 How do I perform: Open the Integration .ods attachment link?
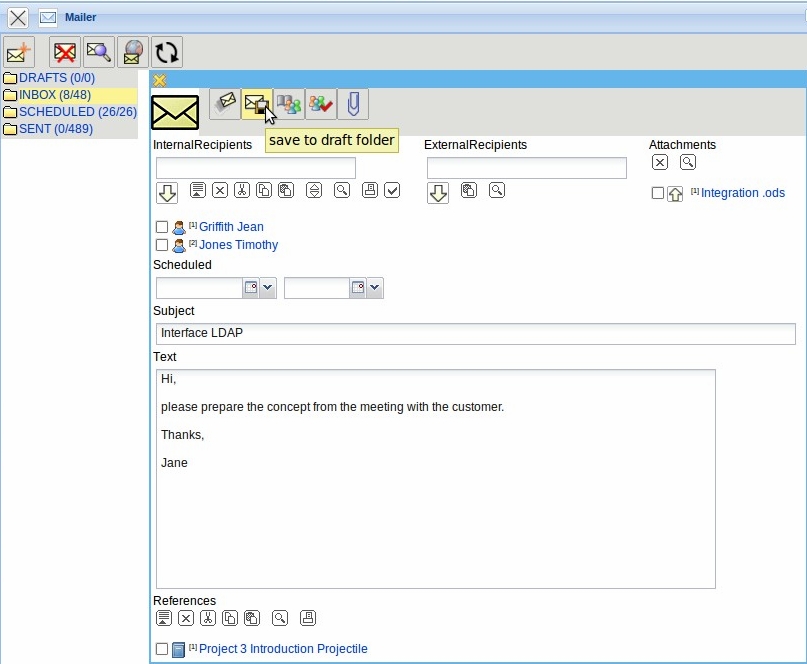pos(743,193)
